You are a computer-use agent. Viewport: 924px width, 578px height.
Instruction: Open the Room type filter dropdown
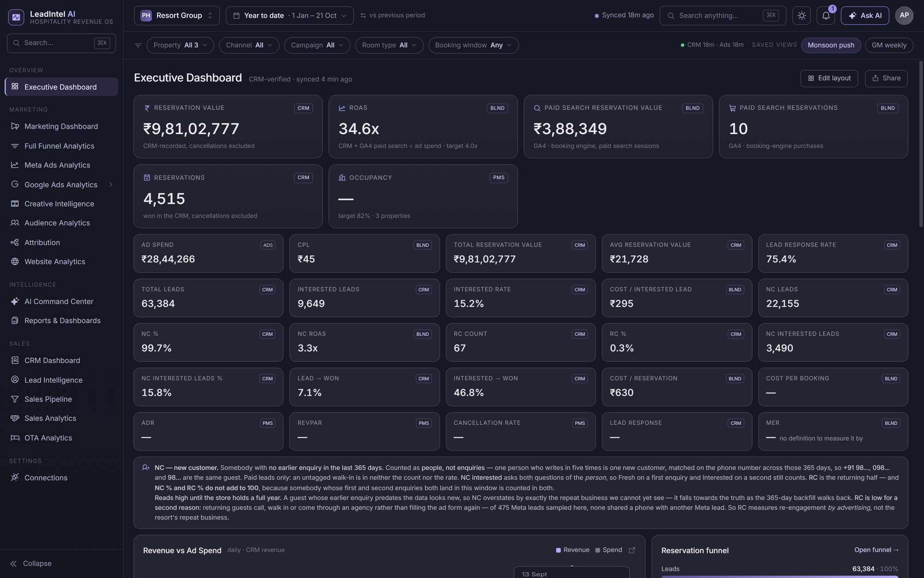click(x=389, y=45)
